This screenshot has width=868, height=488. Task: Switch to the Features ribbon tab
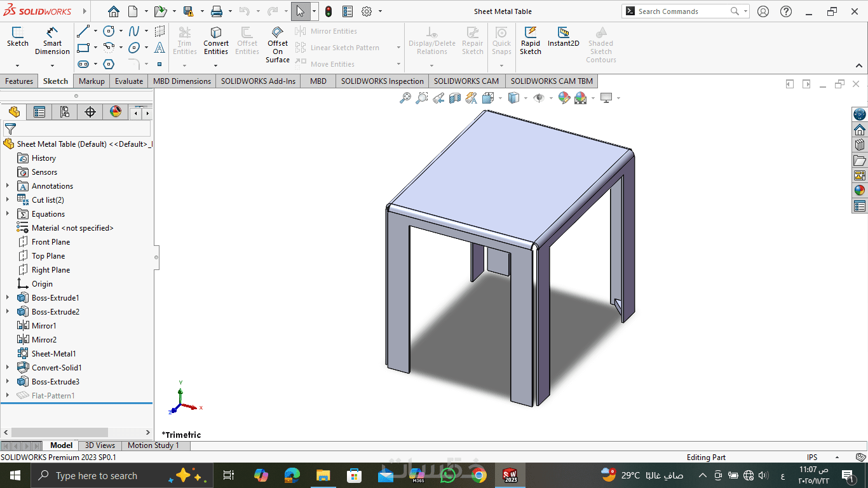click(19, 81)
